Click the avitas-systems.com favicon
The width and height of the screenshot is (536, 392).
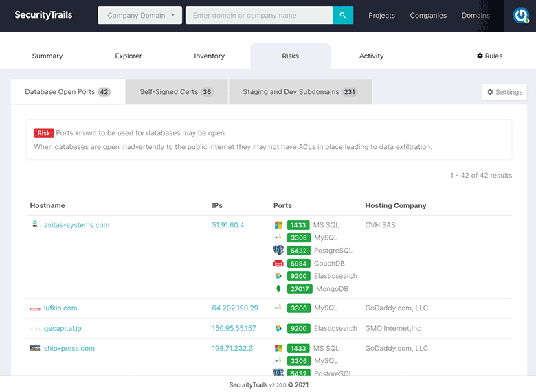pos(35,224)
